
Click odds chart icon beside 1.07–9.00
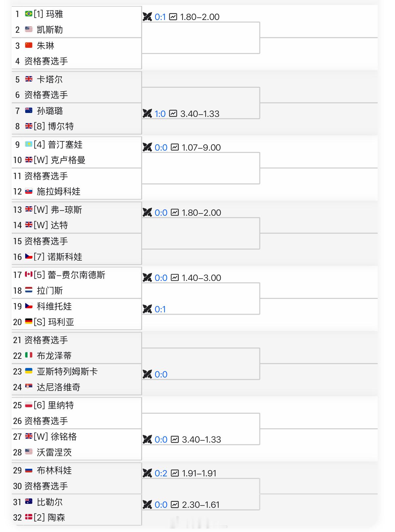[x=175, y=147]
